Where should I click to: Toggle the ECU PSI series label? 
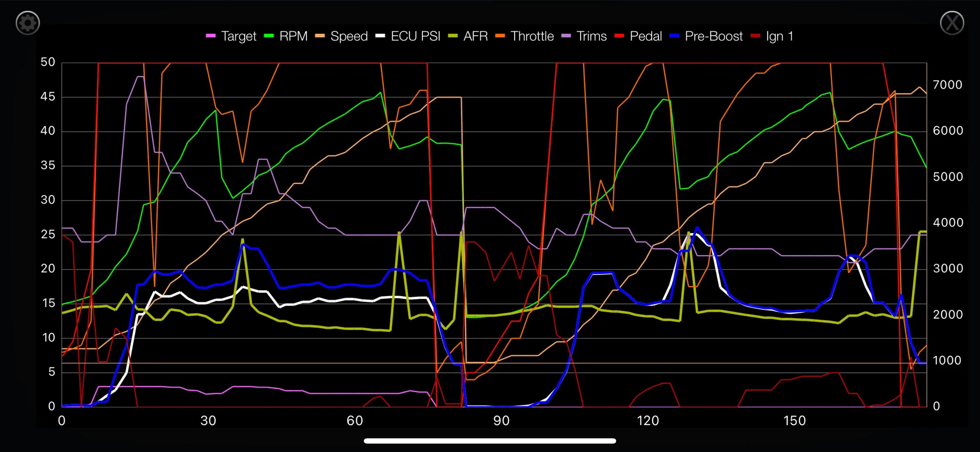coord(415,36)
